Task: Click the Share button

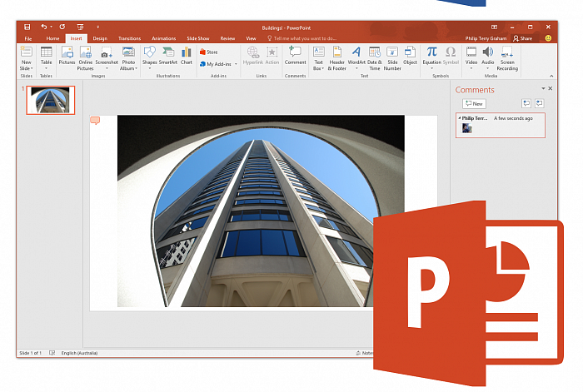Action: [x=523, y=38]
